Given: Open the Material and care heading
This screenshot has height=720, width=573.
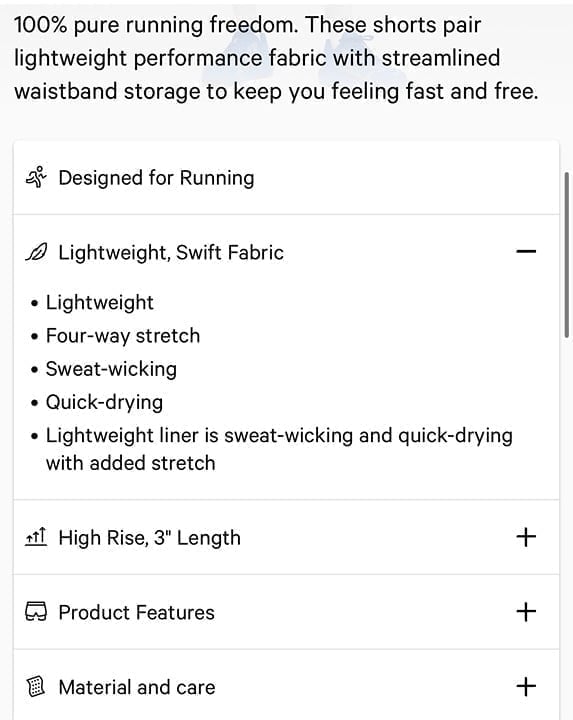Looking at the screenshot, I should (137, 687).
